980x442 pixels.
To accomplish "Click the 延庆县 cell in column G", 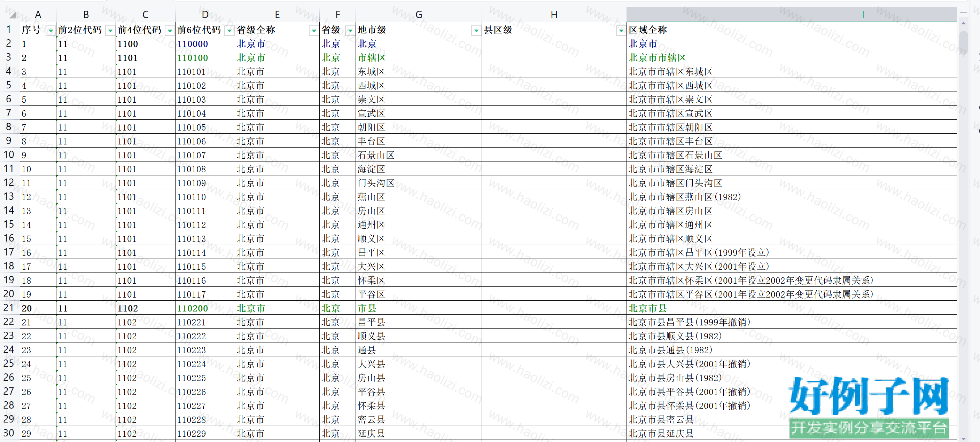I will click(419, 434).
